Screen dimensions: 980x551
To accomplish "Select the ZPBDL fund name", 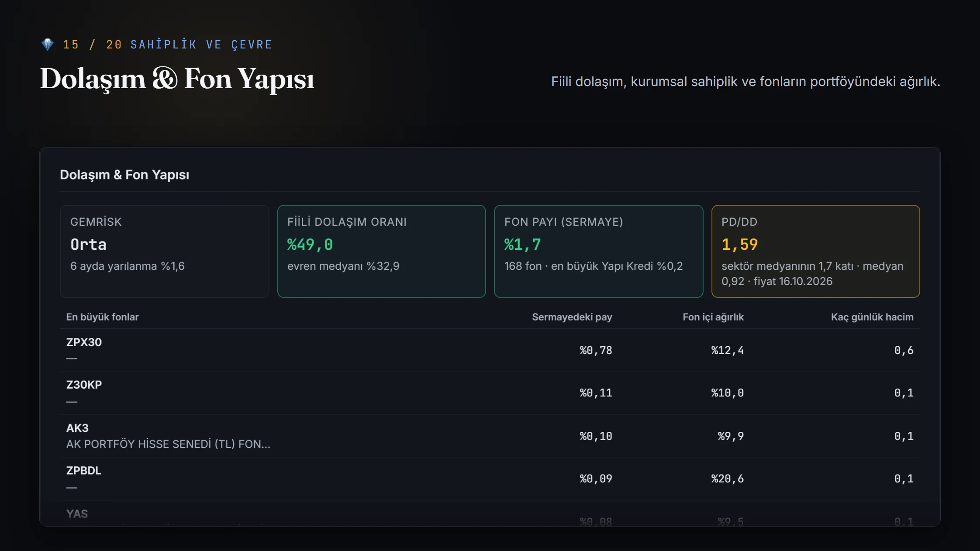I will point(83,471).
